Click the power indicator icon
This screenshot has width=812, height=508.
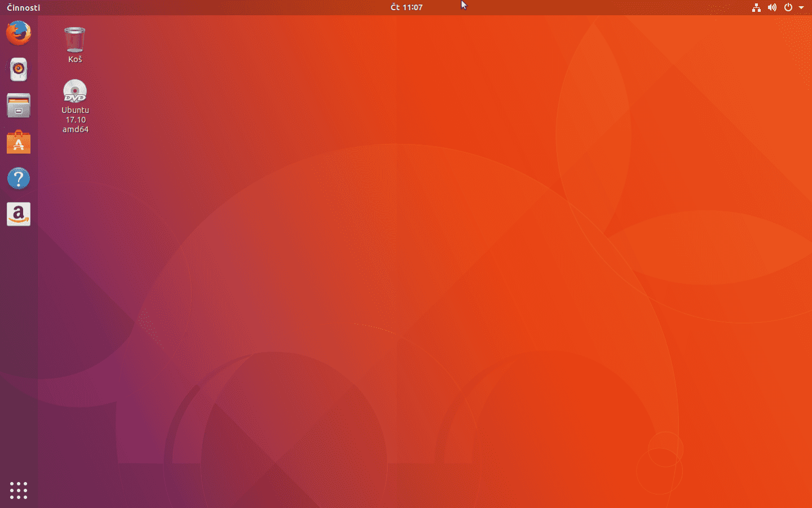click(x=787, y=7)
